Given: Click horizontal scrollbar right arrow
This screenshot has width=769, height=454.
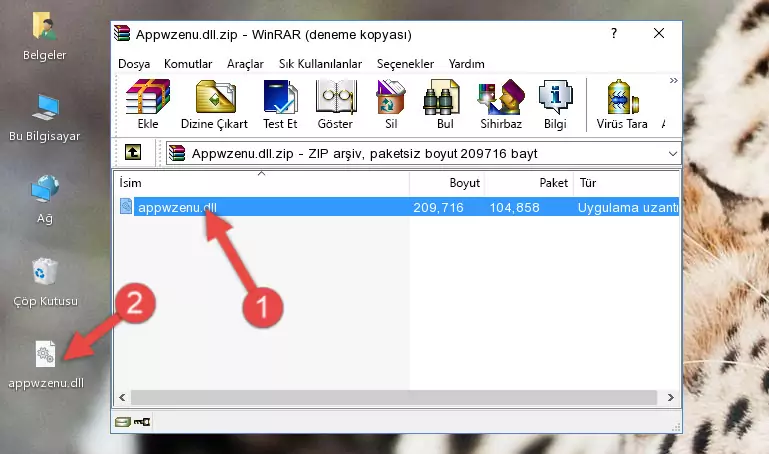Looking at the screenshot, I should click(670, 397).
